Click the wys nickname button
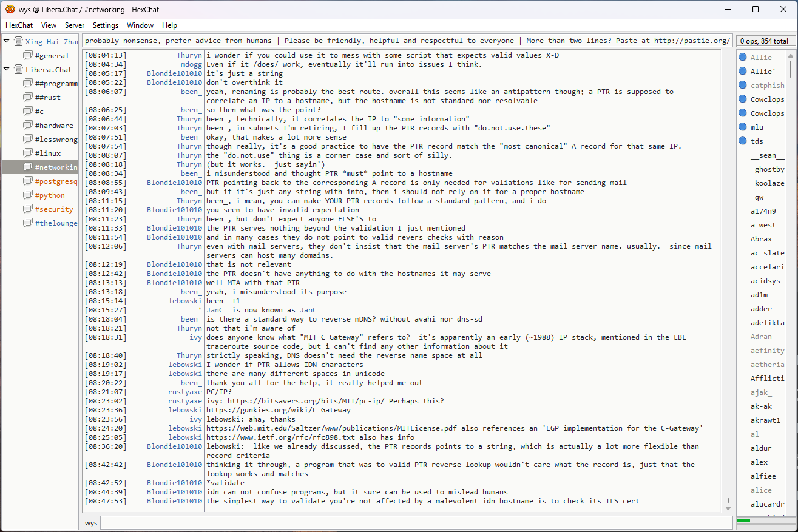798x532 pixels. [90, 523]
